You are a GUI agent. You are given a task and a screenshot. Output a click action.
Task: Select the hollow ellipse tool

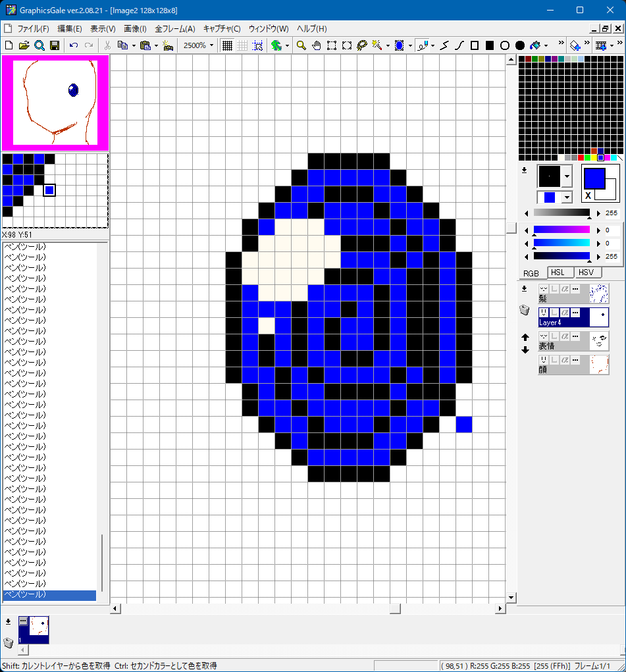[x=505, y=45]
